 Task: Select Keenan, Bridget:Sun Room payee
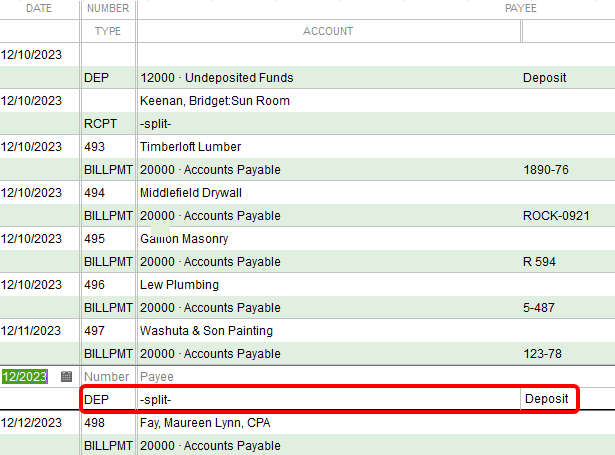[x=215, y=101]
